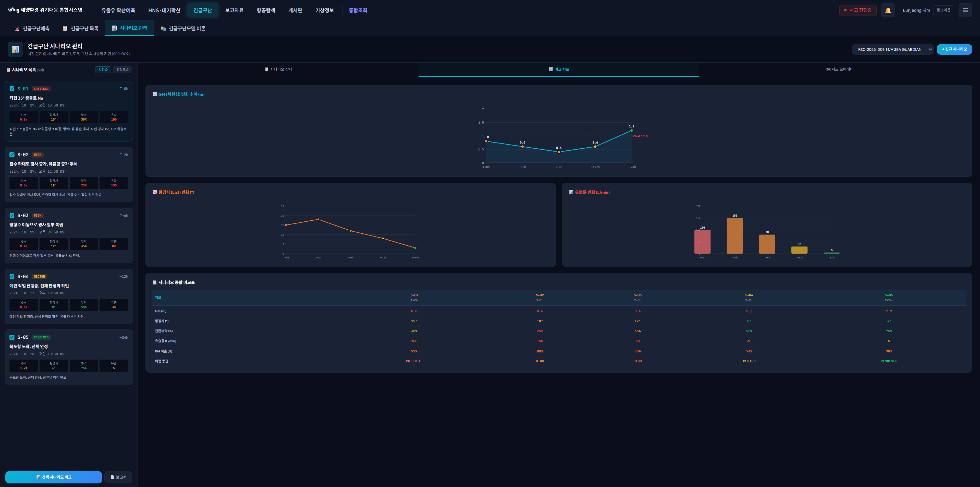This screenshot has height=487, width=980.
Task: Click the books icon in 긴급구난모델 이론 tab
Action: [x=163, y=29]
